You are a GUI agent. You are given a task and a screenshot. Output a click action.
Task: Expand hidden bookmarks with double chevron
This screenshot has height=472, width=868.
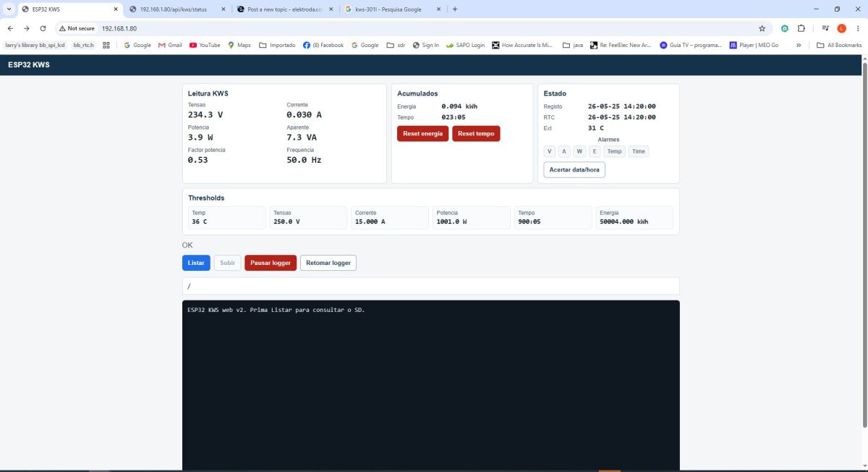click(799, 45)
